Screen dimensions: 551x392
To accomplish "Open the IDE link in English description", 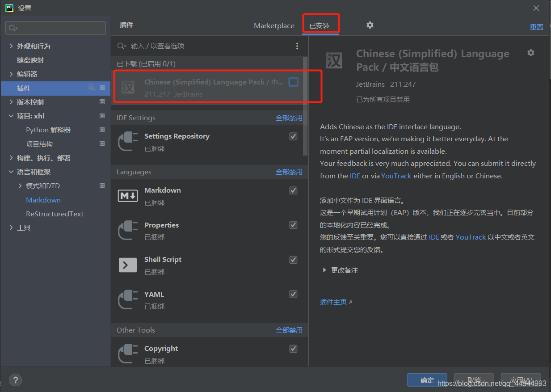I will tap(355, 176).
